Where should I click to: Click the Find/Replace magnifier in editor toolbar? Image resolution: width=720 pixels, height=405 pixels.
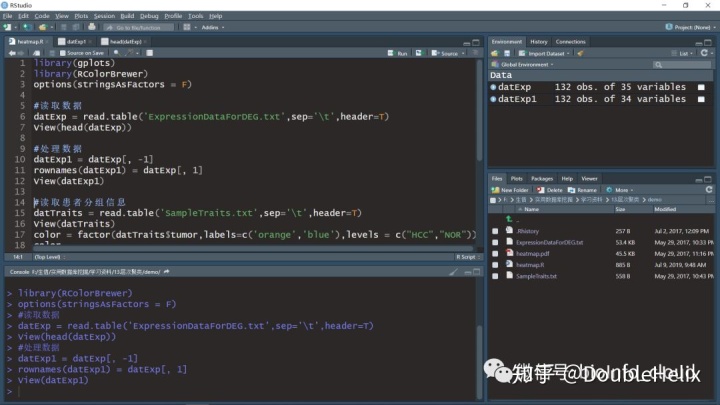116,53
